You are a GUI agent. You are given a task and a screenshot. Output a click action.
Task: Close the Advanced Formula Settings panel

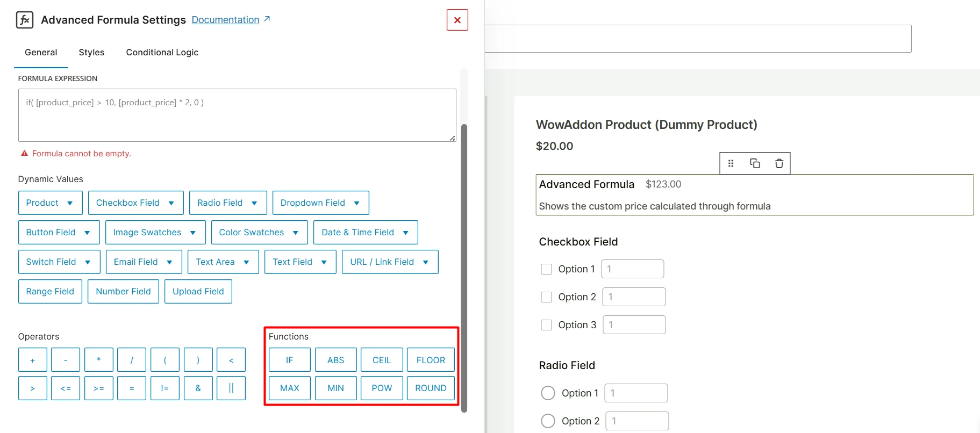pos(457,20)
